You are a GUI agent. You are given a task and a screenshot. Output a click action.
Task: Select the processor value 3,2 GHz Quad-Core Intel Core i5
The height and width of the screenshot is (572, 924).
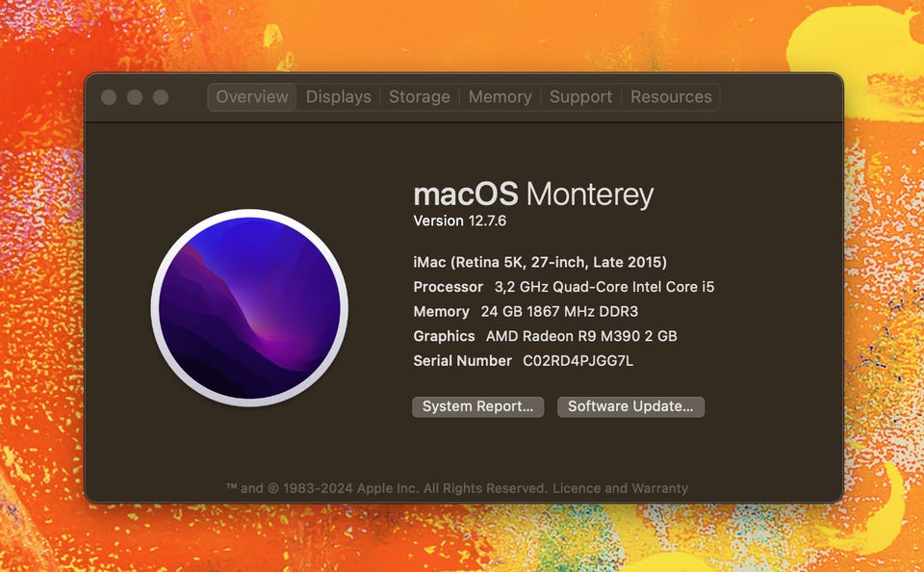click(604, 287)
